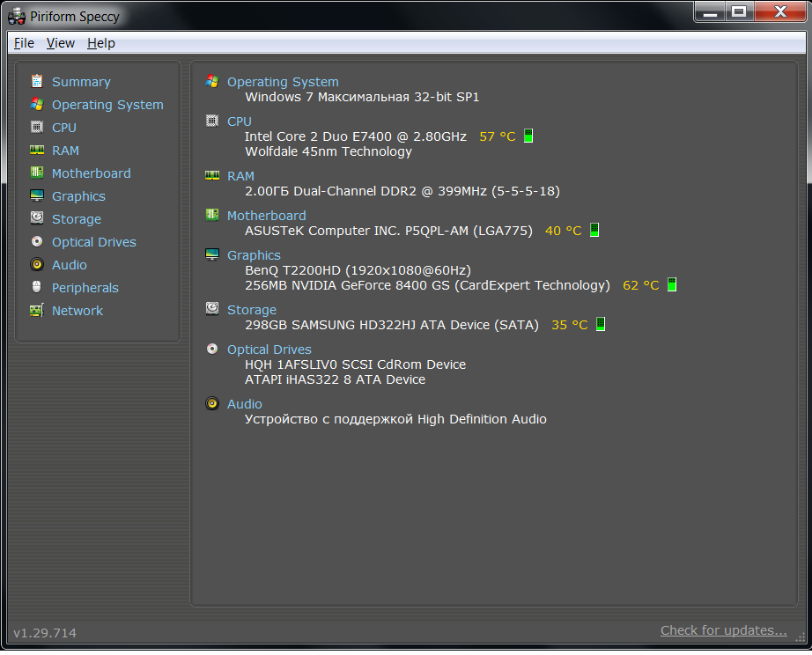
Task: Click the Wolfdale 45nm Technology line
Action: click(328, 151)
